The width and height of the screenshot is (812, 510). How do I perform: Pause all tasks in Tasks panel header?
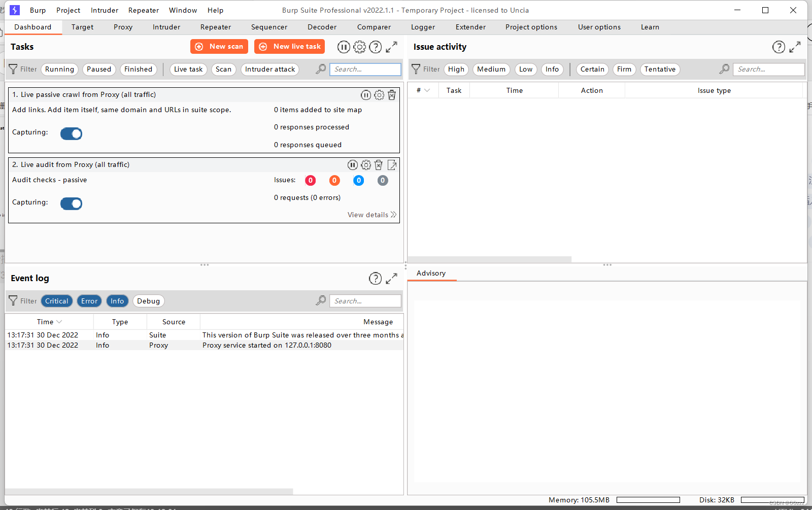click(x=344, y=47)
